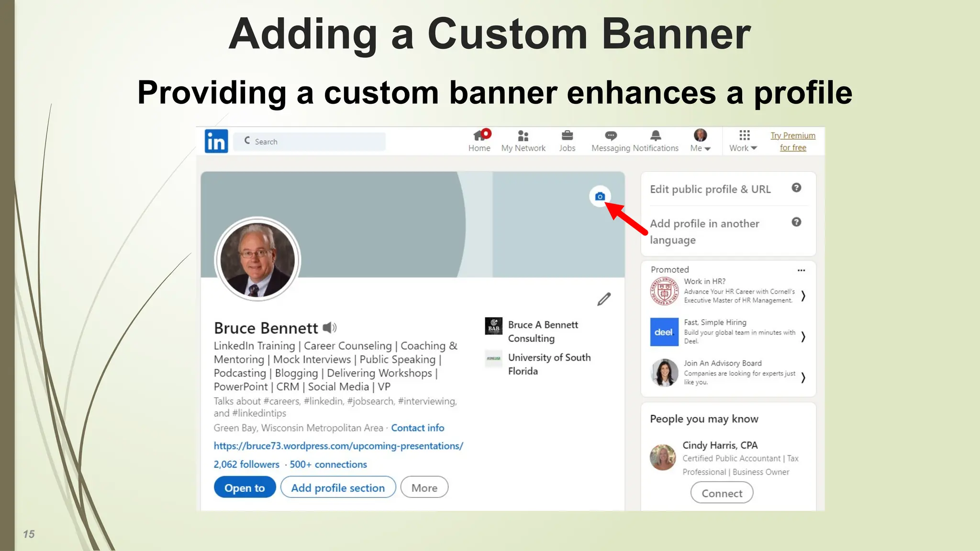Open University of South Florida logo

click(x=493, y=358)
